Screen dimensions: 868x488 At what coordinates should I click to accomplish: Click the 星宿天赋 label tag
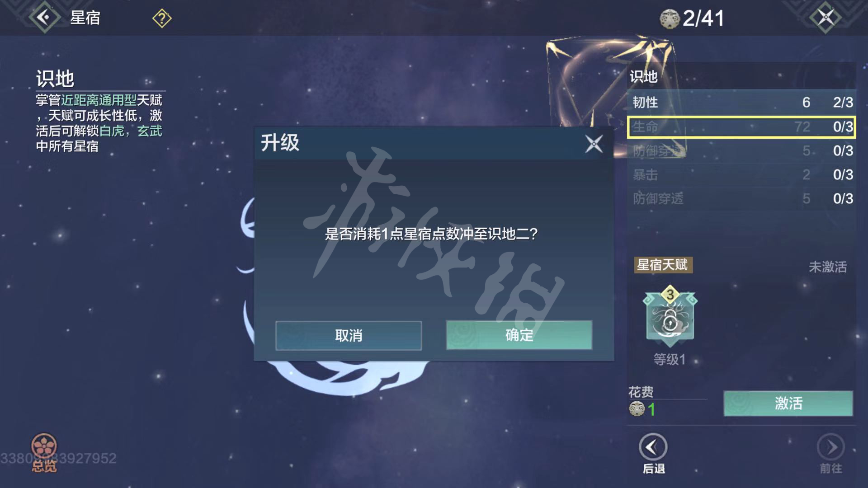click(663, 265)
